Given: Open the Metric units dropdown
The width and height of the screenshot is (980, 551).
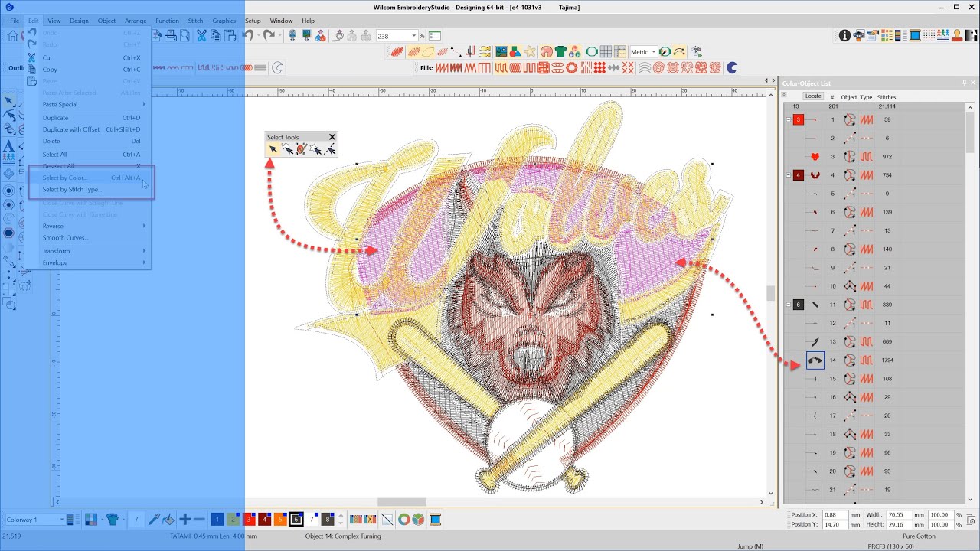Looking at the screenshot, I should (x=655, y=52).
